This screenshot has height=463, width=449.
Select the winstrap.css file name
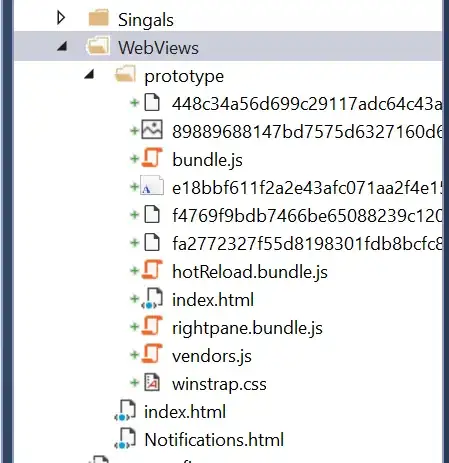(219, 384)
